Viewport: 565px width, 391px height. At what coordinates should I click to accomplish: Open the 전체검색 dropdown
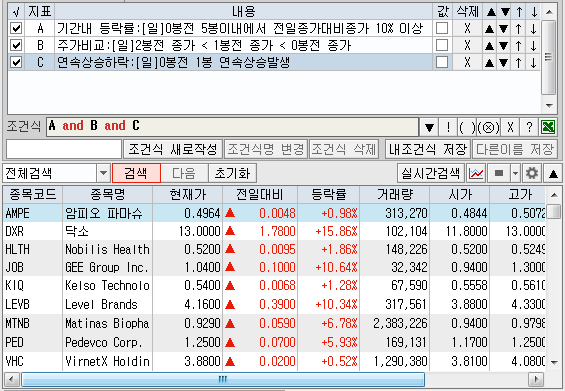[x=103, y=173]
